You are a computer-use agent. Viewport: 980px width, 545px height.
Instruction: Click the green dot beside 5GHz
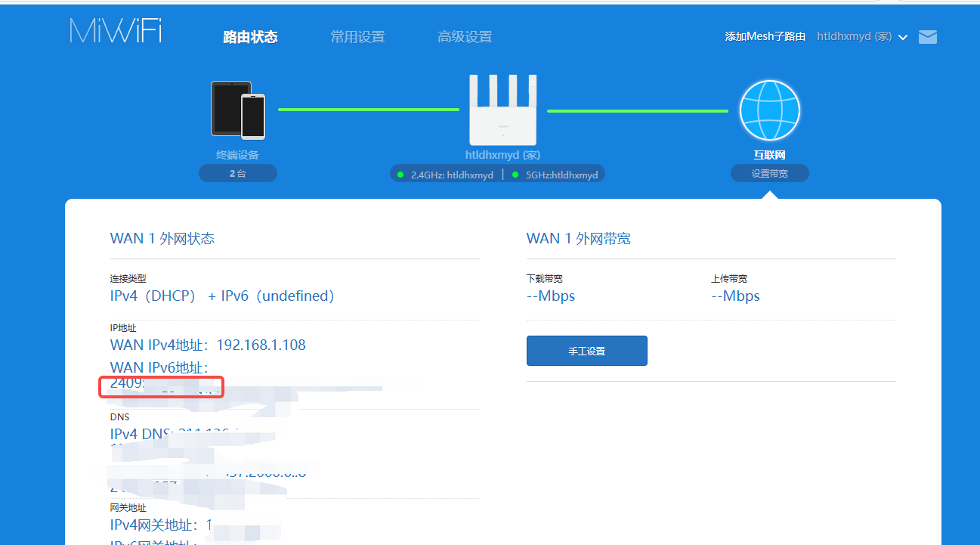coord(515,175)
